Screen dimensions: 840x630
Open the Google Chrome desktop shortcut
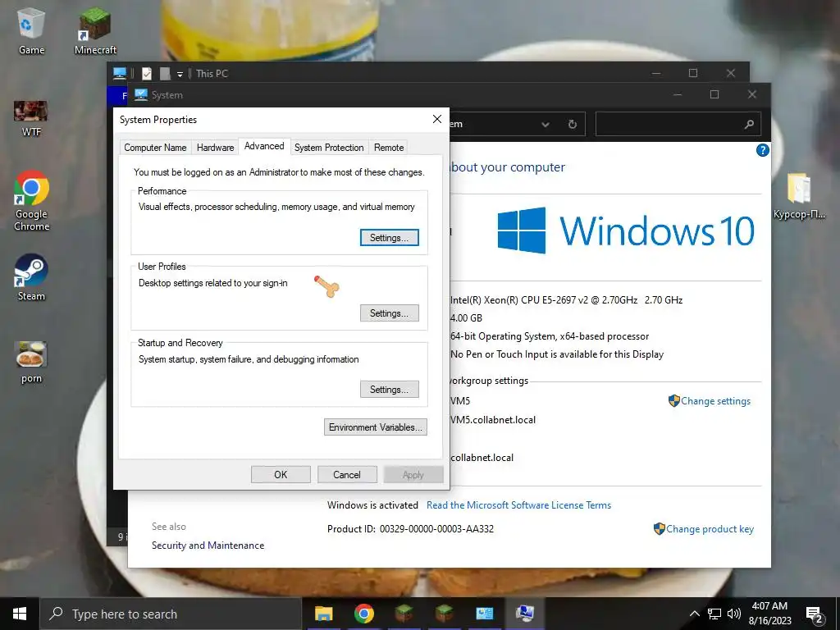[32, 200]
